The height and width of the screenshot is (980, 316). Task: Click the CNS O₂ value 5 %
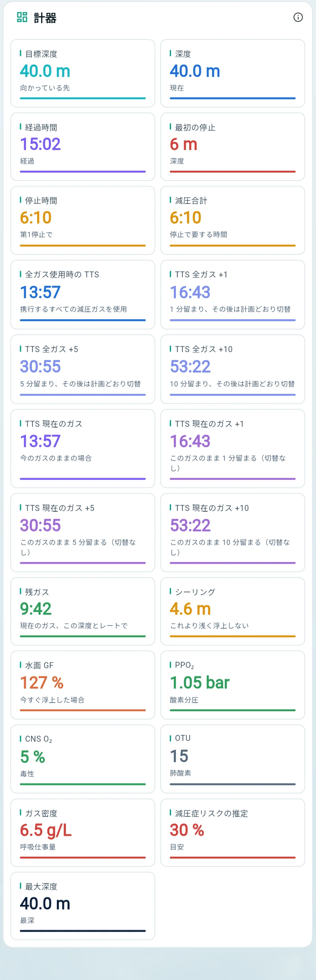point(32,757)
